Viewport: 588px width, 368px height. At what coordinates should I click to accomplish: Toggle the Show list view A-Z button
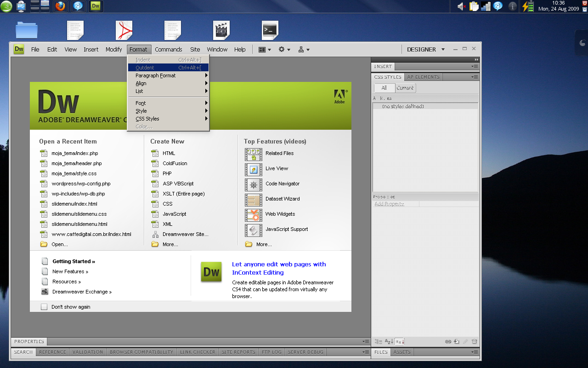click(x=389, y=342)
